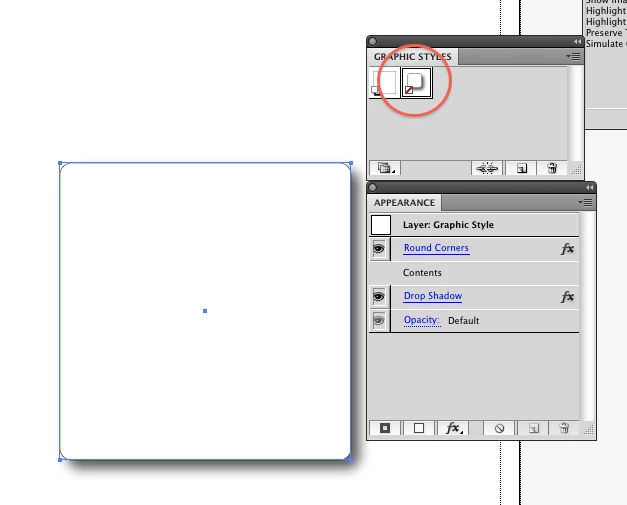Click New Graphic Style icon
The width and height of the screenshot is (627, 505).
(521, 168)
